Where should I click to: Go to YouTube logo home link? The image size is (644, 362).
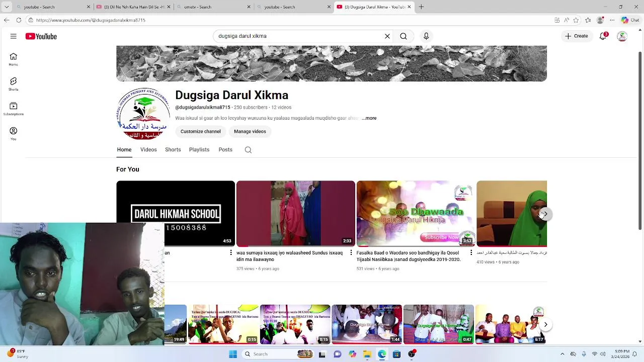tap(41, 36)
